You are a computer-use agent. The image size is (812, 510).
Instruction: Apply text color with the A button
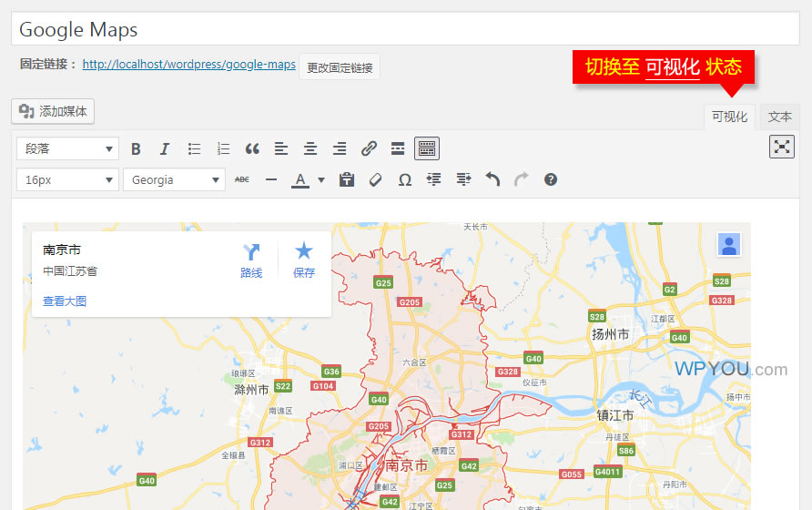(300, 179)
